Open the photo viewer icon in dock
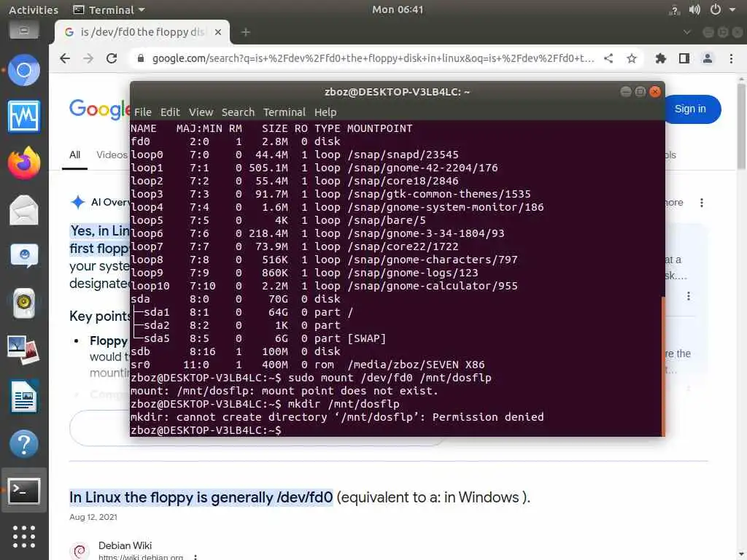747x560 pixels. (24, 349)
